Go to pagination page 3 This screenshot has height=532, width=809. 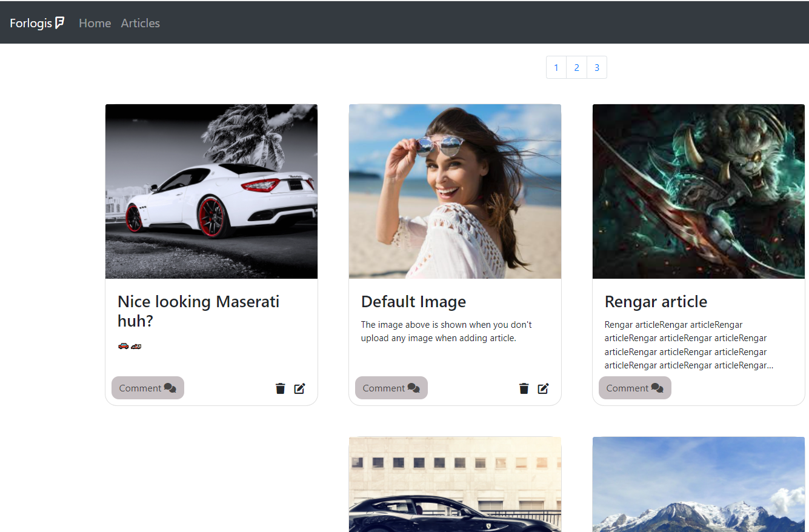click(x=597, y=67)
